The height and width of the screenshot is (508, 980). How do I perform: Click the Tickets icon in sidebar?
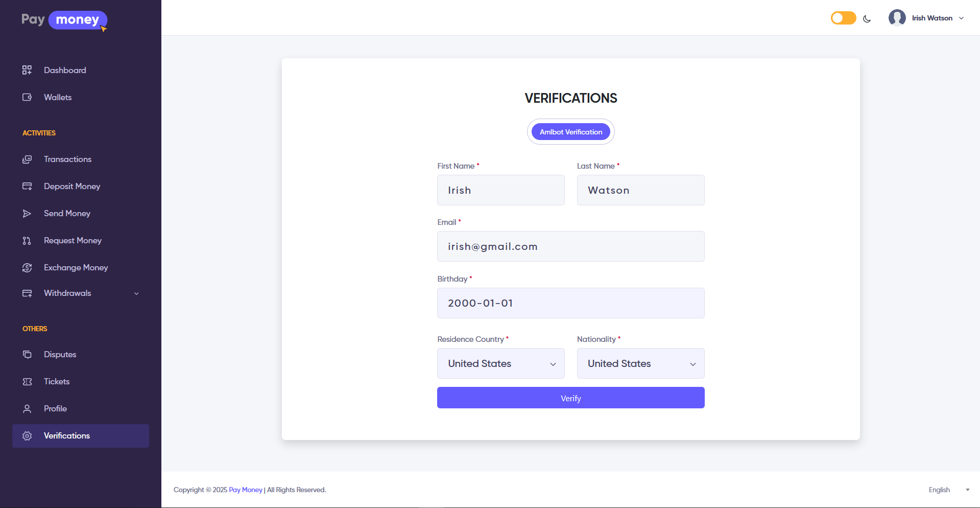point(27,382)
